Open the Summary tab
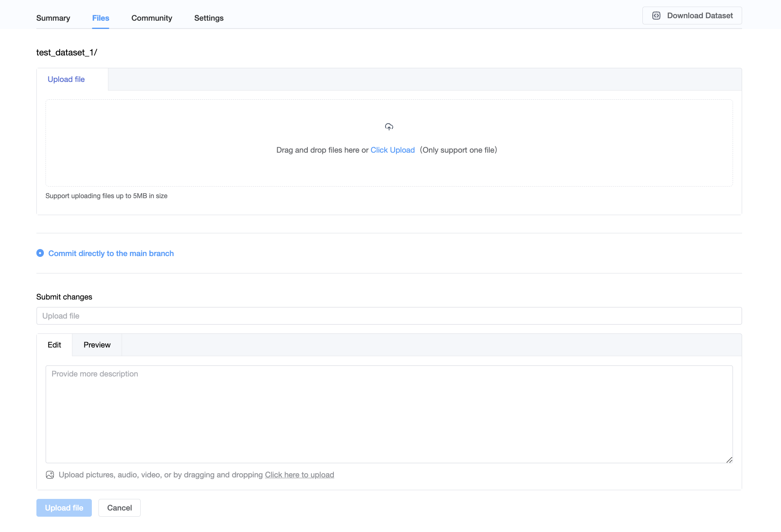 point(53,18)
